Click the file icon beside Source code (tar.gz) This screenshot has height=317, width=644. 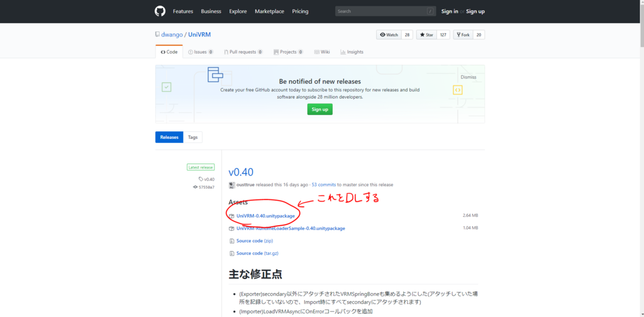point(232,253)
